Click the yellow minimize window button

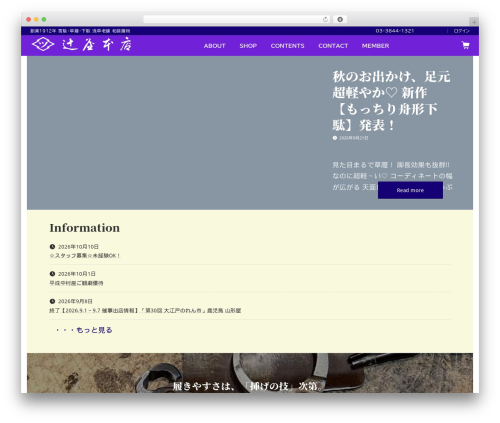tap(36, 19)
